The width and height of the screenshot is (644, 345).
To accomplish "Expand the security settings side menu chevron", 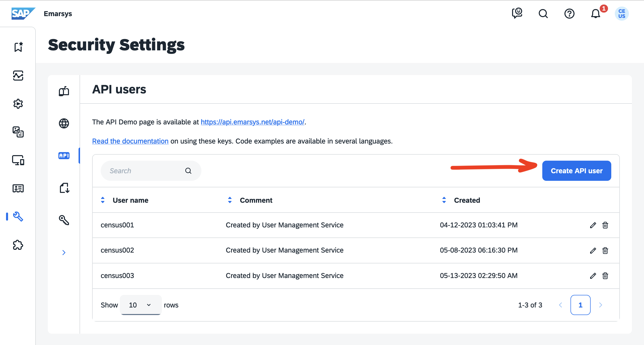I will coord(64,253).
